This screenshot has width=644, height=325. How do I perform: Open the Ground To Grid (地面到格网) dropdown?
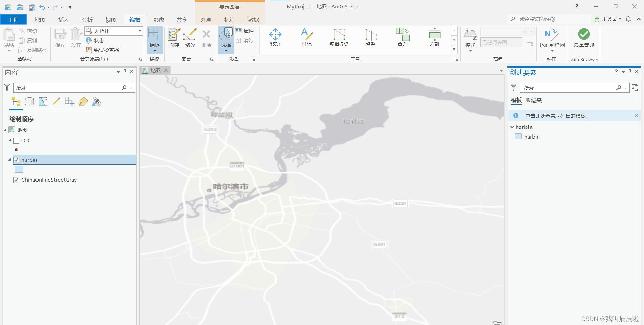pyautogui.click(x=552, y=51)
